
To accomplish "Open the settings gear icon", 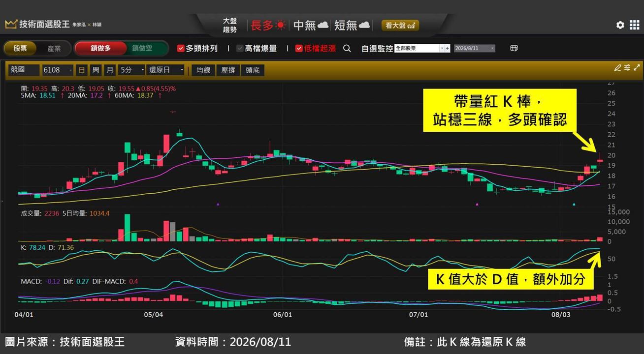I will pos(620,25).
